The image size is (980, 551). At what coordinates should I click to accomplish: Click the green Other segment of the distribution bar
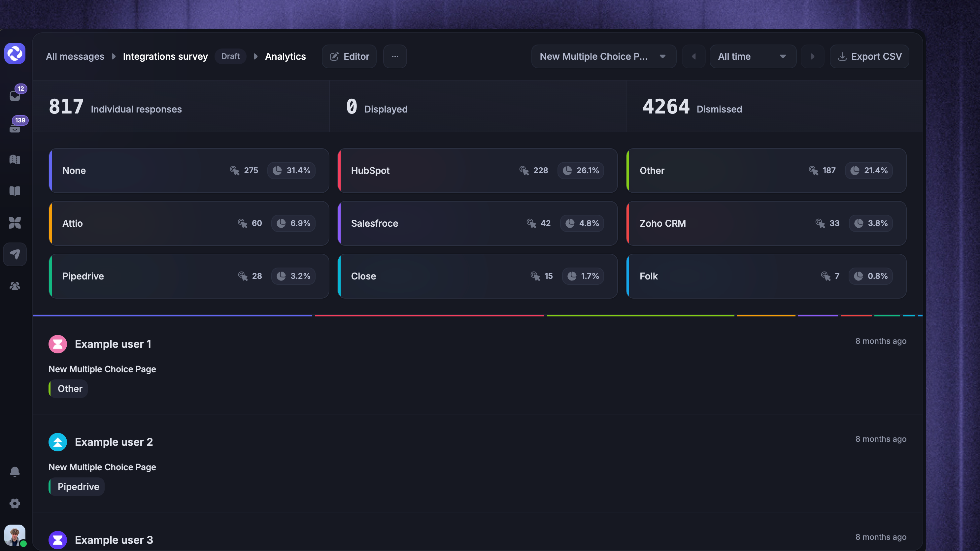pyautogui.click(x=641, y=316)
